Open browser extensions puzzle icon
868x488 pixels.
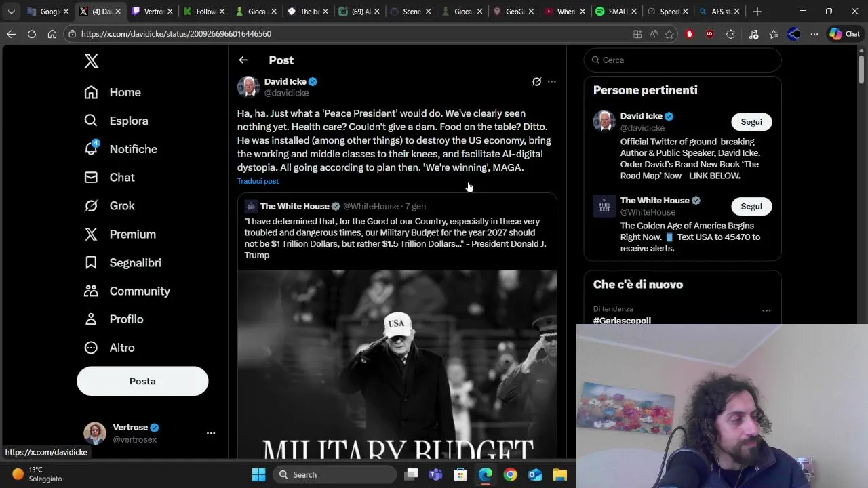click(730, 34)
